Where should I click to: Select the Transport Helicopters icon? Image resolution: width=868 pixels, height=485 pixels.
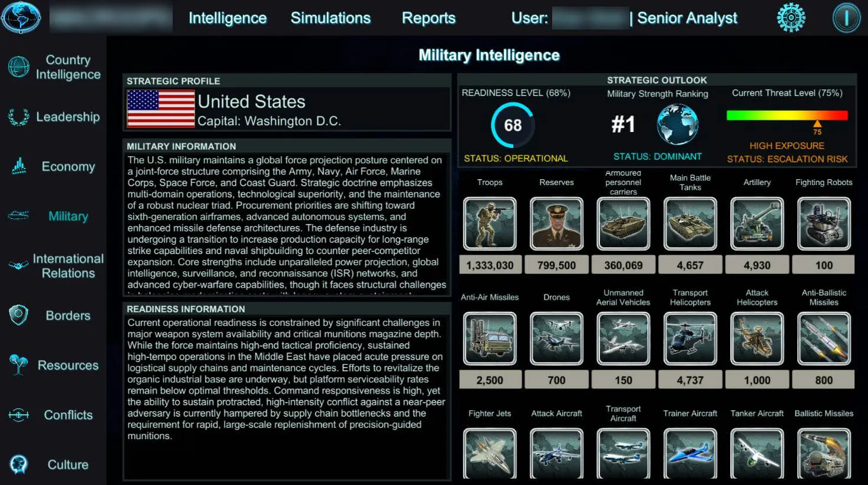coord(690,339)
